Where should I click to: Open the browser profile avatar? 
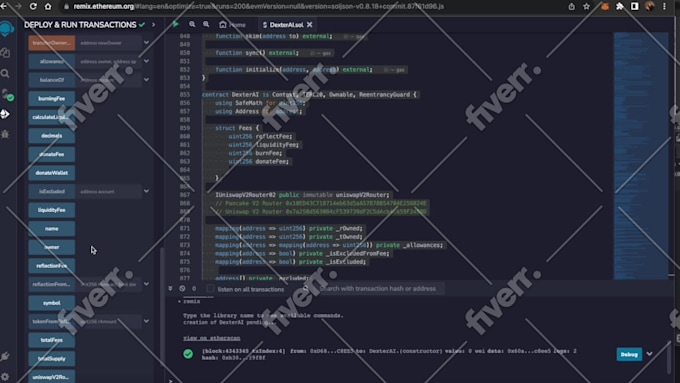(x=650, y=7)
